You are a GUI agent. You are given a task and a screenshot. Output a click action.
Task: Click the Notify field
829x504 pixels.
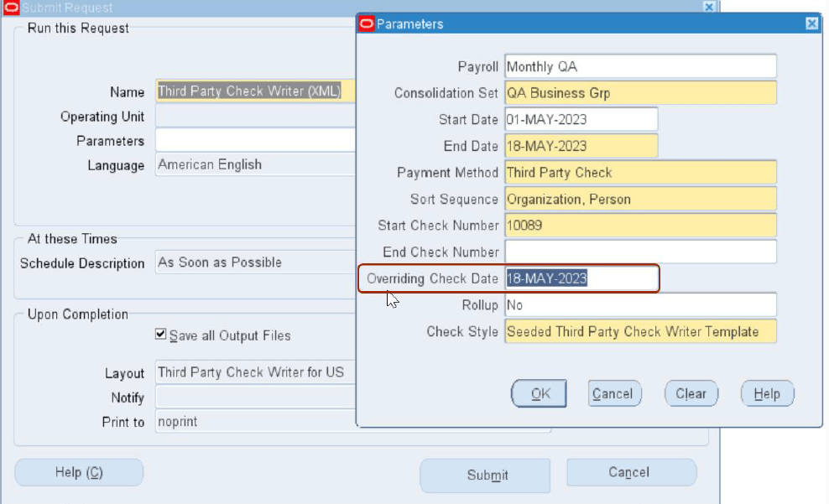pyautogui.click(x=255, y=397)
